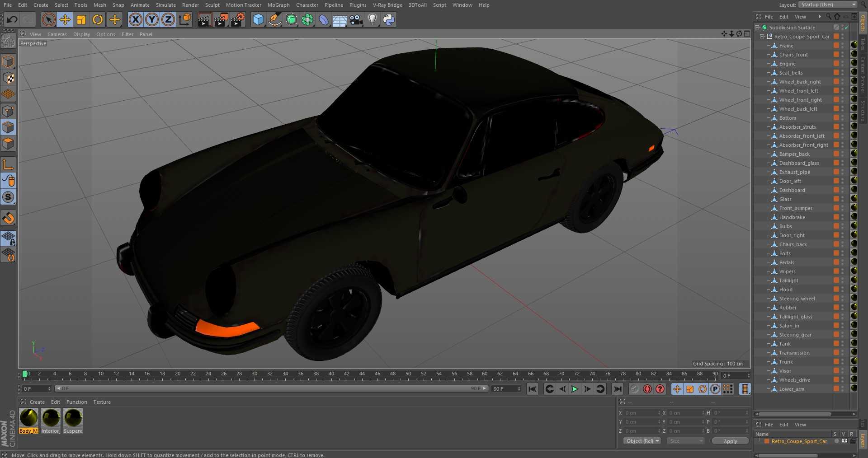Click Render View clapperboard icon

click(x=204, y=19)
